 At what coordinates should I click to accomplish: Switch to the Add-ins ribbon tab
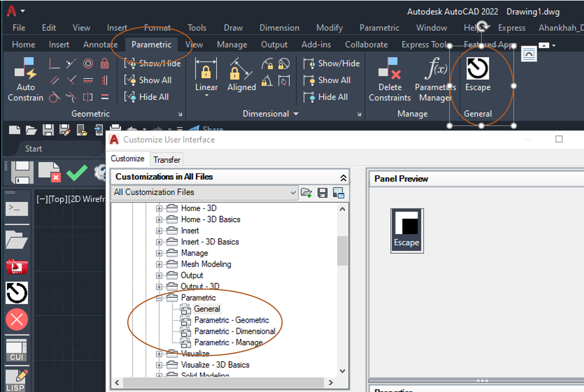[x=316, y=45]
